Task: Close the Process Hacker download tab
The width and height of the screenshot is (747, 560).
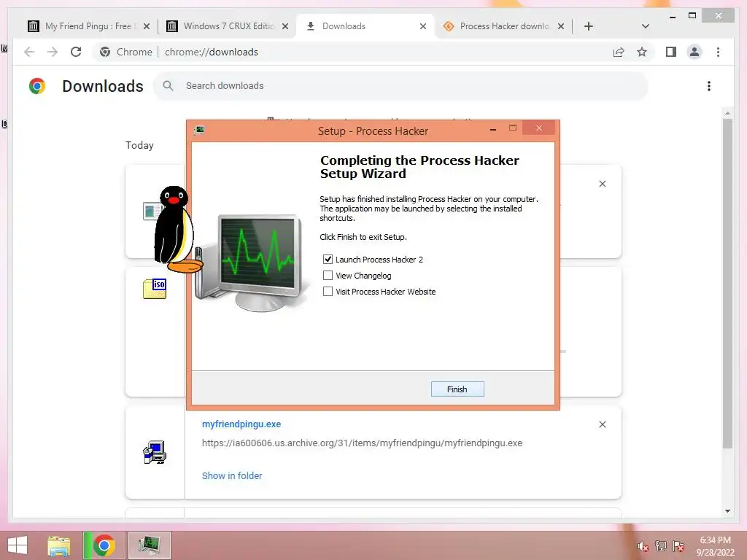Action: tap(561, 26)
